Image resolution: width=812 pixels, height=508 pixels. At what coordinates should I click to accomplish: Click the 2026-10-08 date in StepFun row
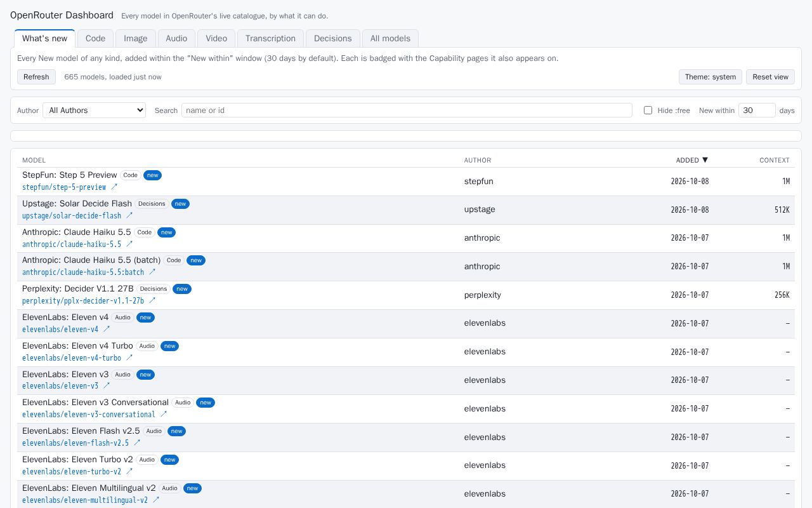tap(690, 181)
